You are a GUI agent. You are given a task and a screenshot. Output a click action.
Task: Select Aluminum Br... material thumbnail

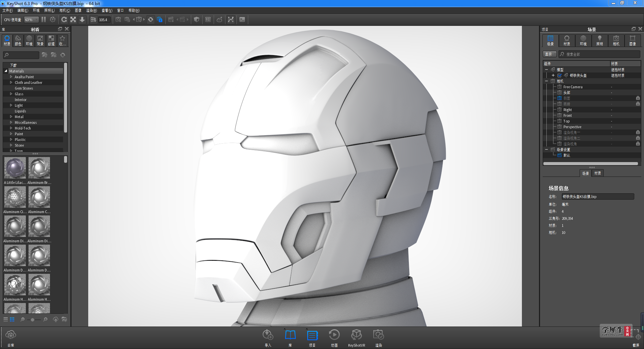(39, 168)
